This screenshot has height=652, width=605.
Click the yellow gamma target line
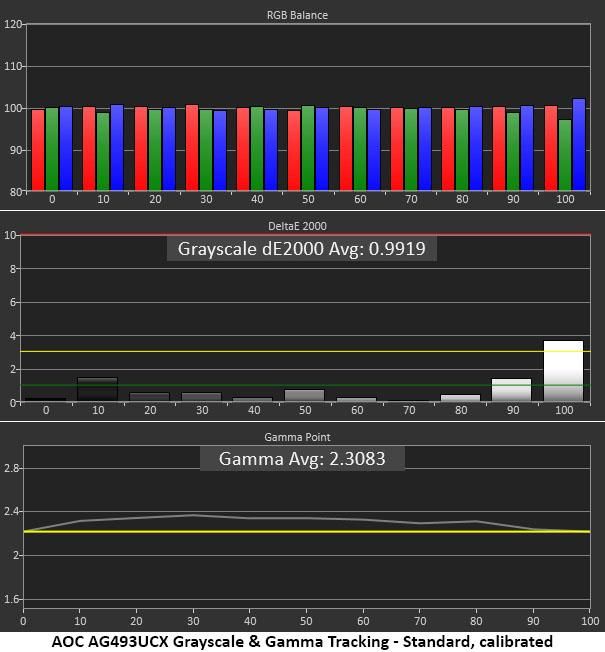click(x=307, y=531)
